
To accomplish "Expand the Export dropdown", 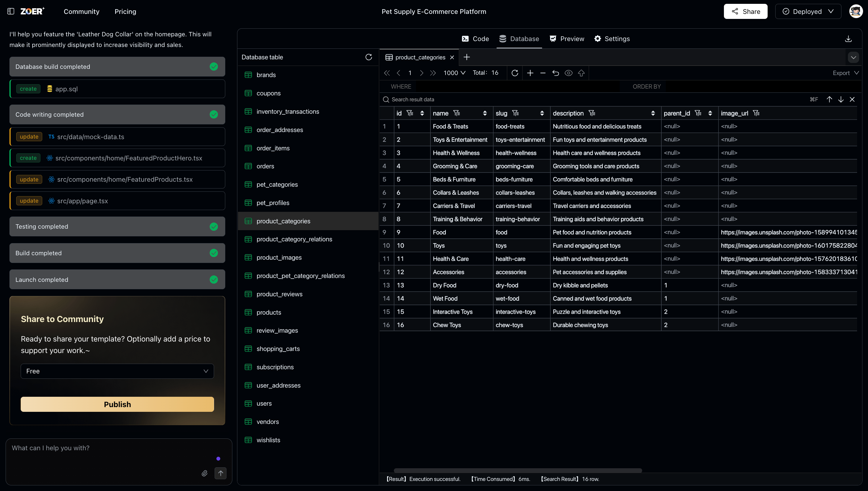I will point(845,73).
